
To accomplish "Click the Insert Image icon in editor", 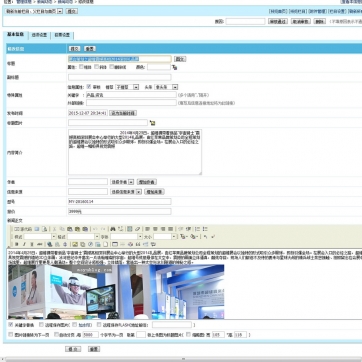I will click(75, 244).
